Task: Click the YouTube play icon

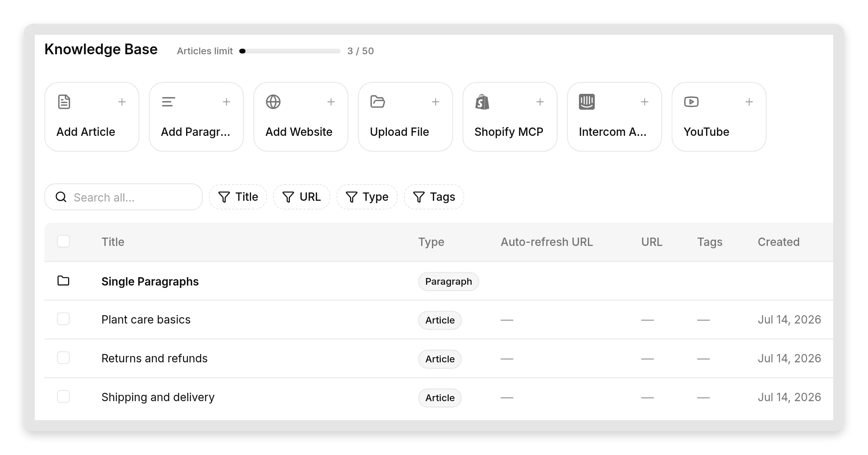Action: (691, 102)
